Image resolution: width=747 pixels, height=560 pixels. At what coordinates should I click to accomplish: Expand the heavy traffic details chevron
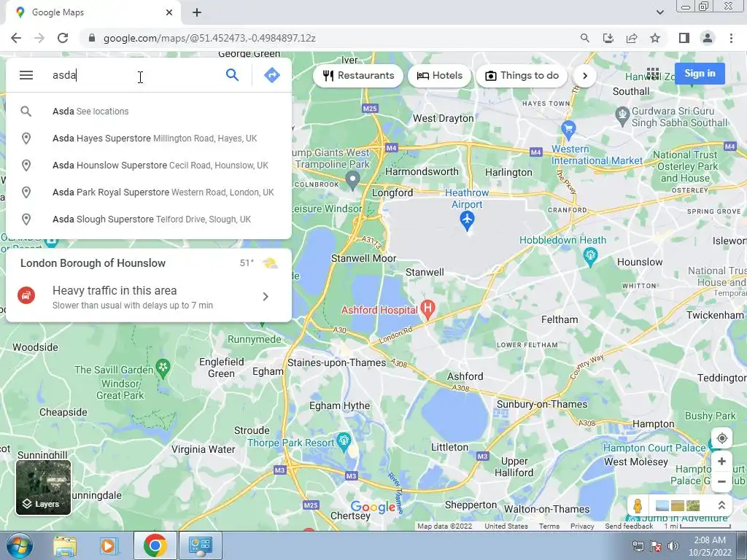[x=266, y=297]
